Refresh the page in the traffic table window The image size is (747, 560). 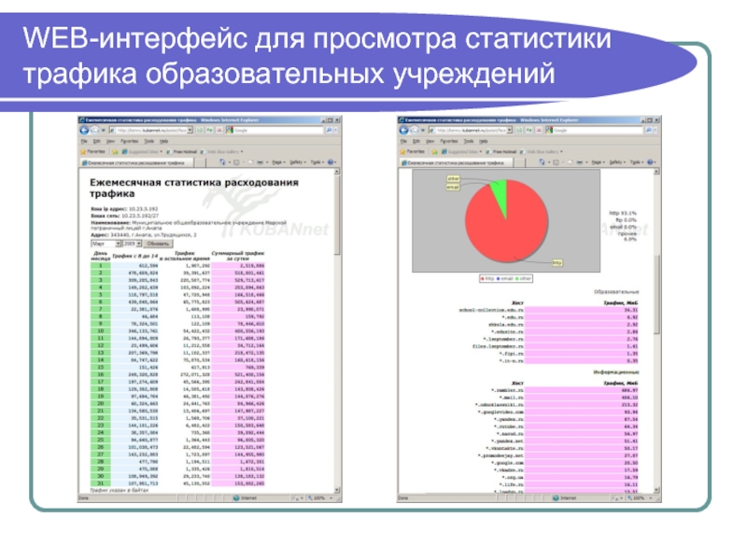tap(209, 130)
